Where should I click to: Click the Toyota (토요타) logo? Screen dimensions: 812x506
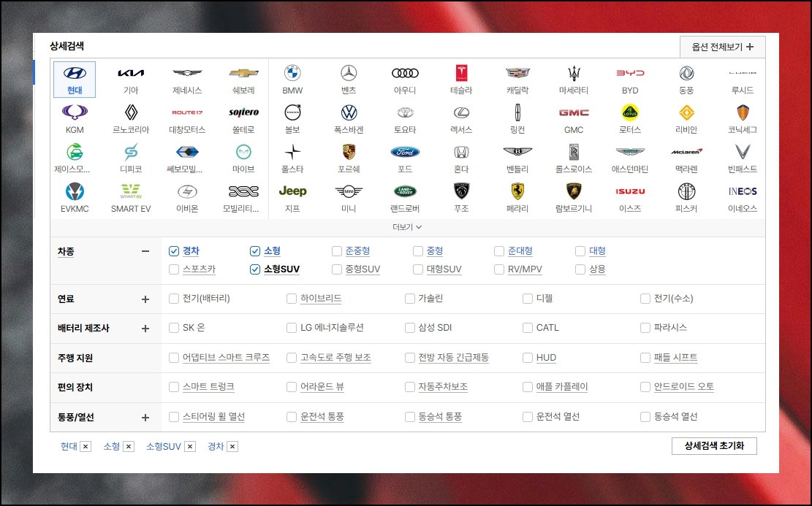[405, 112]
